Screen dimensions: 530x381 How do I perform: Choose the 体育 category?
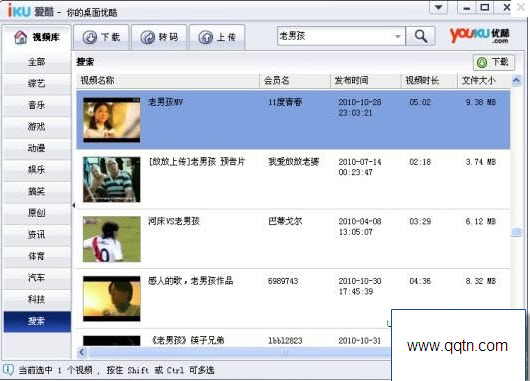pos(37,256)
